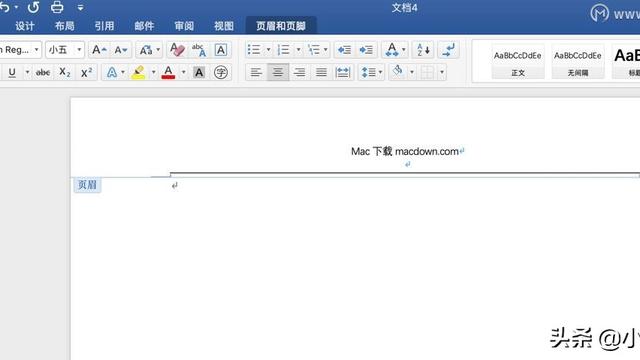Apply the 正文 style
This screenshot has height=360, width=640.
(x=518, y=62)
